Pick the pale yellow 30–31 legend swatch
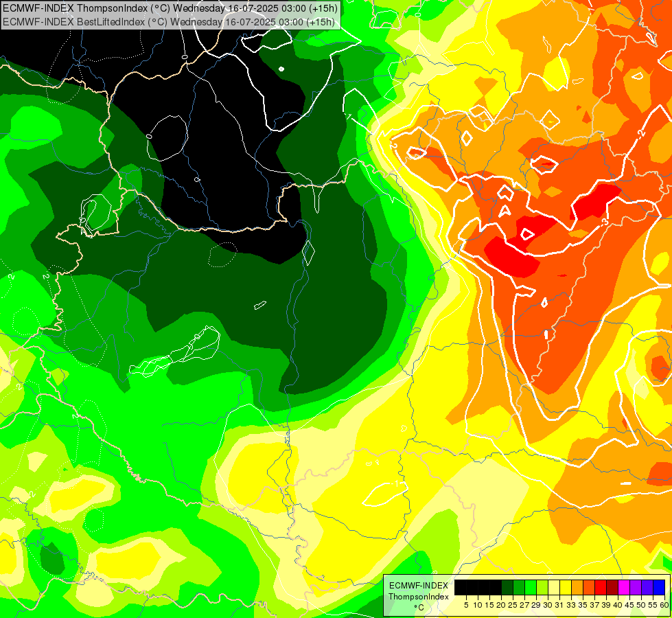The image size is (672, 618). tap(554, 587)
